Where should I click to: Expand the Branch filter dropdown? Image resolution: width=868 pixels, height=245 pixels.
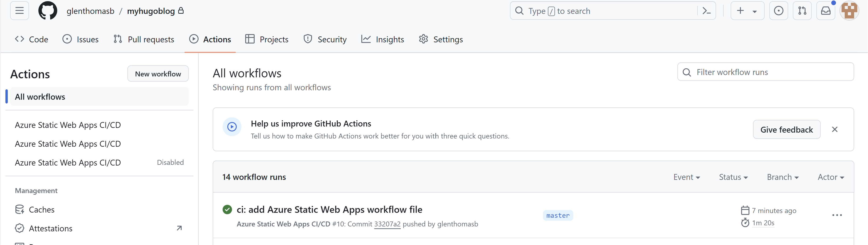coord(783,177)
